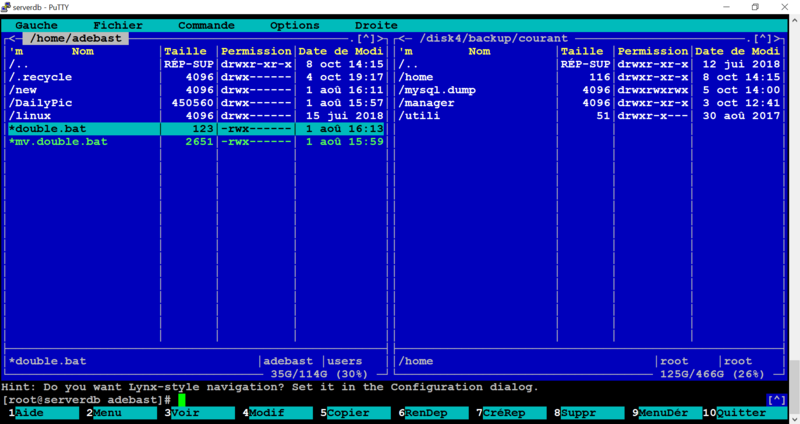The height and width of the screenshot is (424, 800).
Task: Select the /.recycle directory in left panel
Action: click(196, 77)
